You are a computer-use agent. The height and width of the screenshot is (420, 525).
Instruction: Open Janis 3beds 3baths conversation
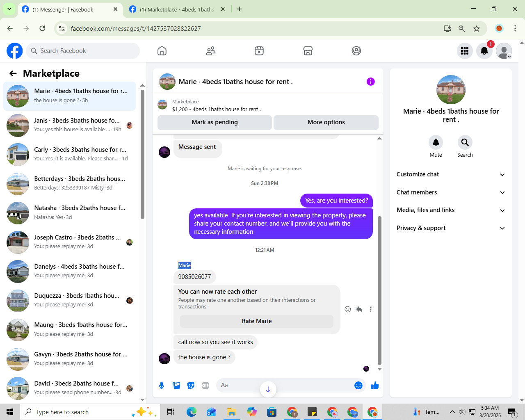pyautogui.click(x=70, y=125)
